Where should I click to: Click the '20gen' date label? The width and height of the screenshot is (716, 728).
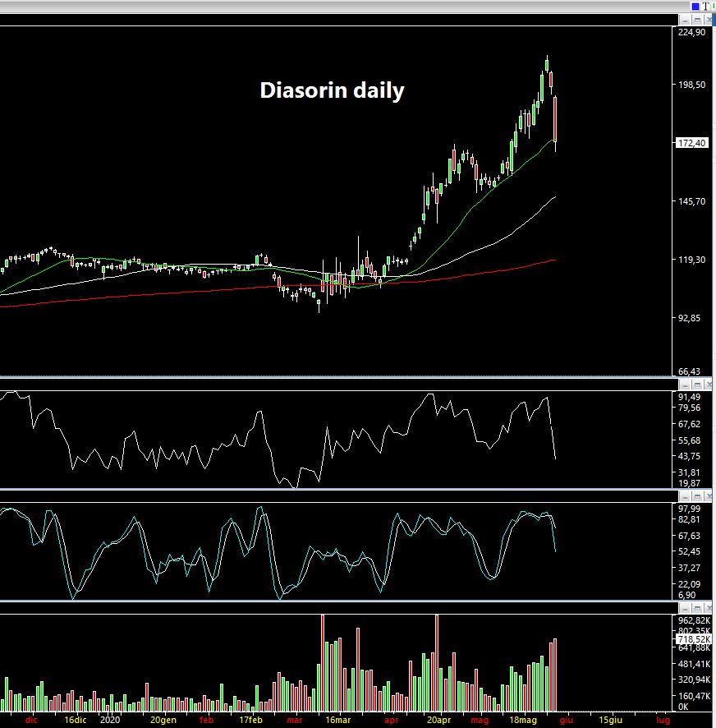163,720
